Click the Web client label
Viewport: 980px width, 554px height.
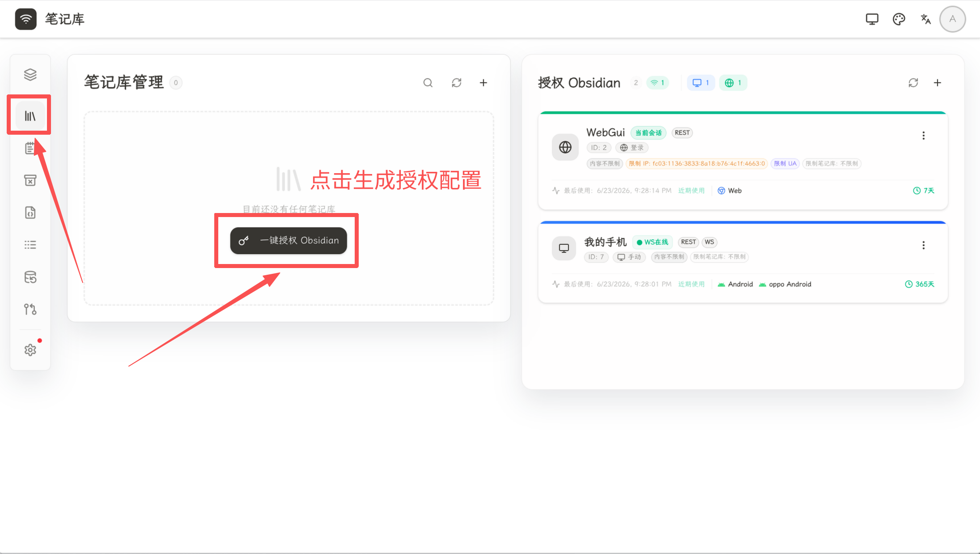[730, 191]
